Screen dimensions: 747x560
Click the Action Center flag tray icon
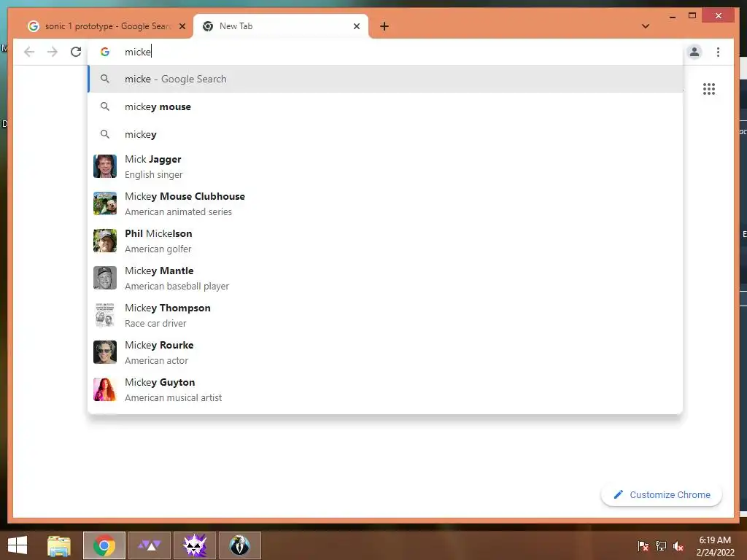(x=643, y=546)
